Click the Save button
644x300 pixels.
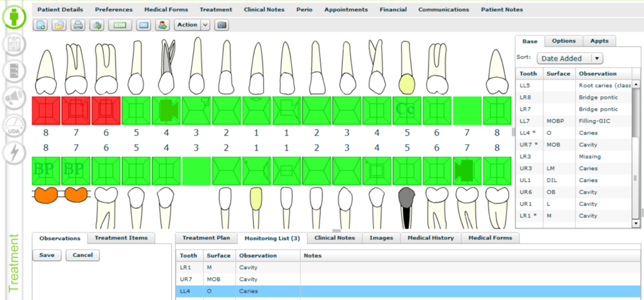coord(46,255)
